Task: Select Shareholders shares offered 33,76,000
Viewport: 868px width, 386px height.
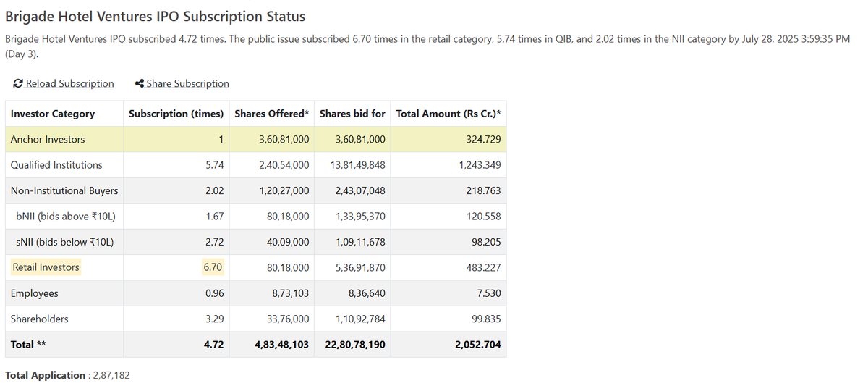Action: click(x=288, y=319)
